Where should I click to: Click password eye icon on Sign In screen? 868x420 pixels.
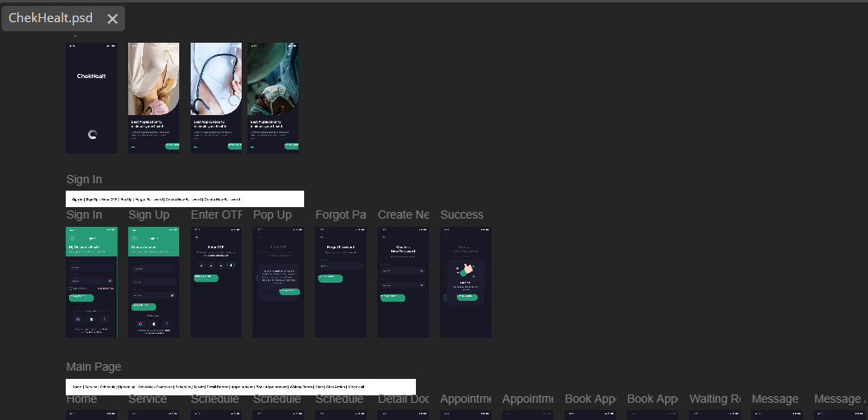click(x=109, y=280)
